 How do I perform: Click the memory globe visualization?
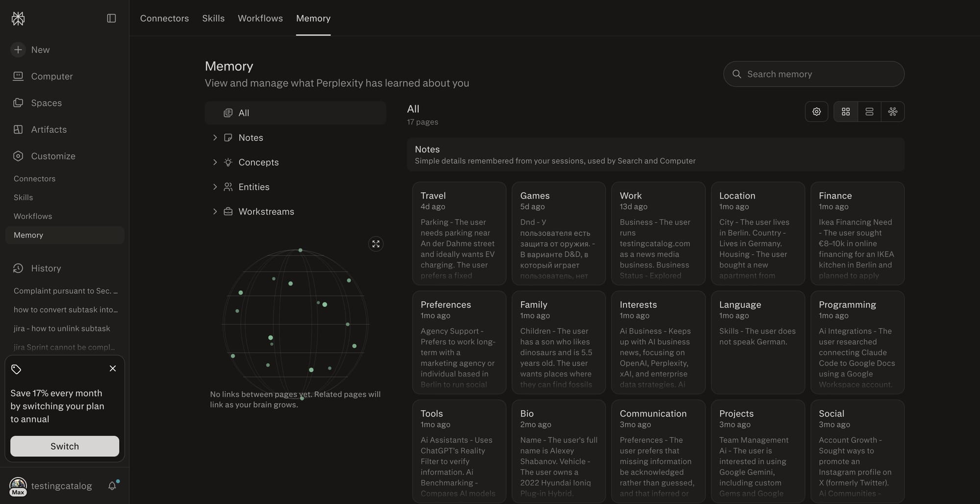295,324
